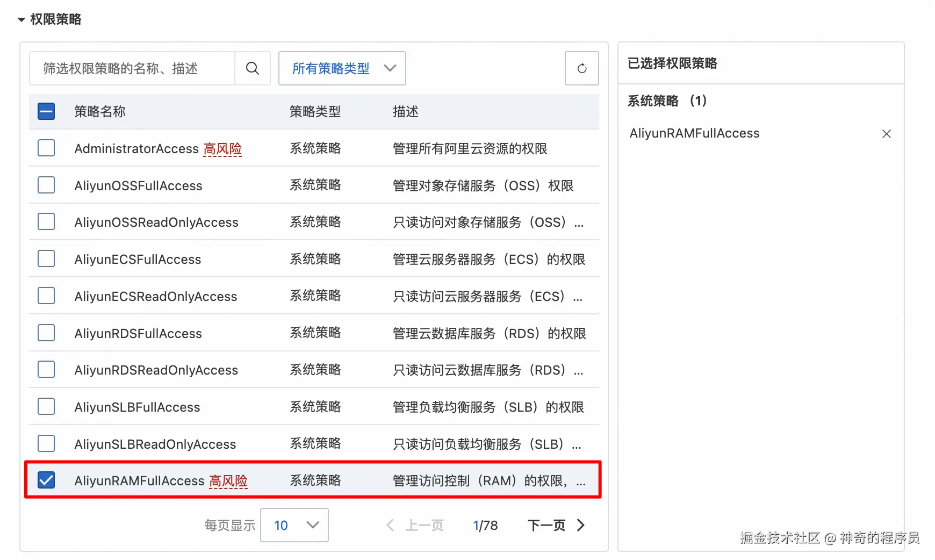Image resolution: width=935 pixels, height=560 pixels.
Task: Check the AliyunSLBFullAccess checkbox
Action: click(x=46, y=406)
